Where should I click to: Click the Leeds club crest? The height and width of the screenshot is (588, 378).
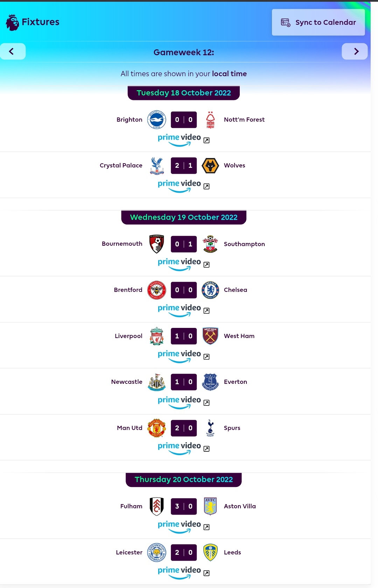pyautogui.click(x=210, y=552)
